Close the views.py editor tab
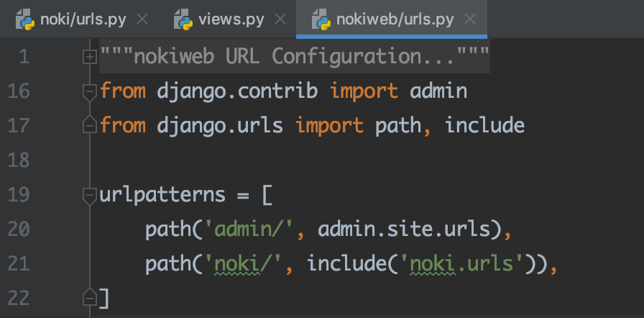The width and height of the screenshot is (644, 318). pyautogui.click(x=280, y=19)
